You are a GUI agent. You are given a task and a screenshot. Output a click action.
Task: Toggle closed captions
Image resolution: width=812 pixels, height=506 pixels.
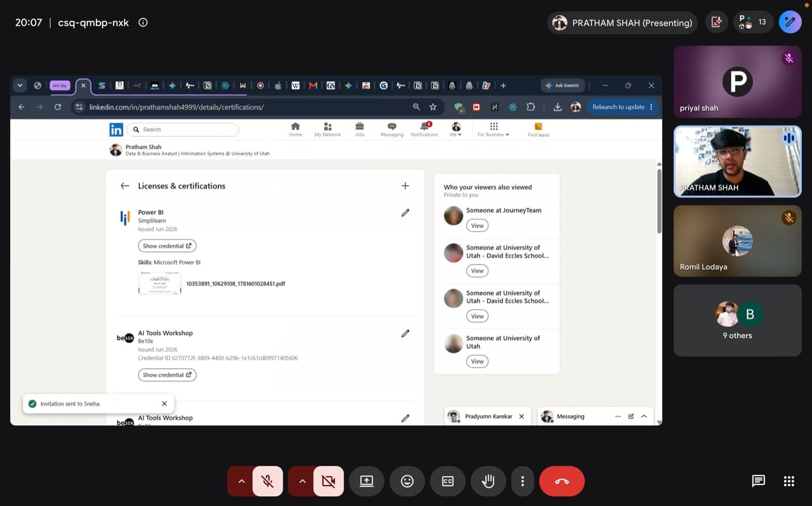[448, 481]
